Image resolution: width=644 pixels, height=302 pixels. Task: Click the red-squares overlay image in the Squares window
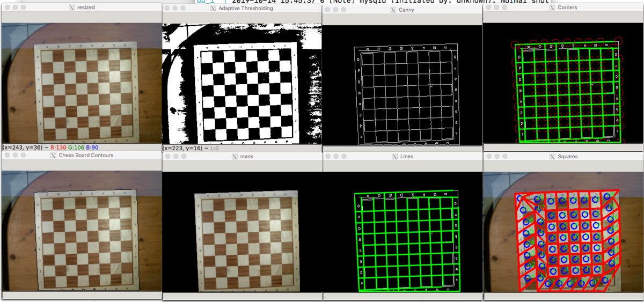(563, 232)
